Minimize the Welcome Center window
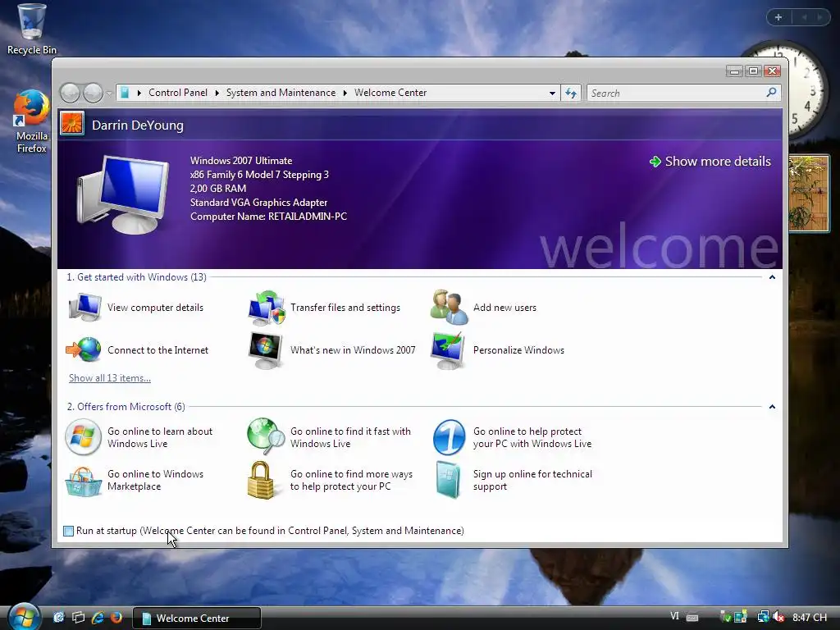 tap(734, 71)
